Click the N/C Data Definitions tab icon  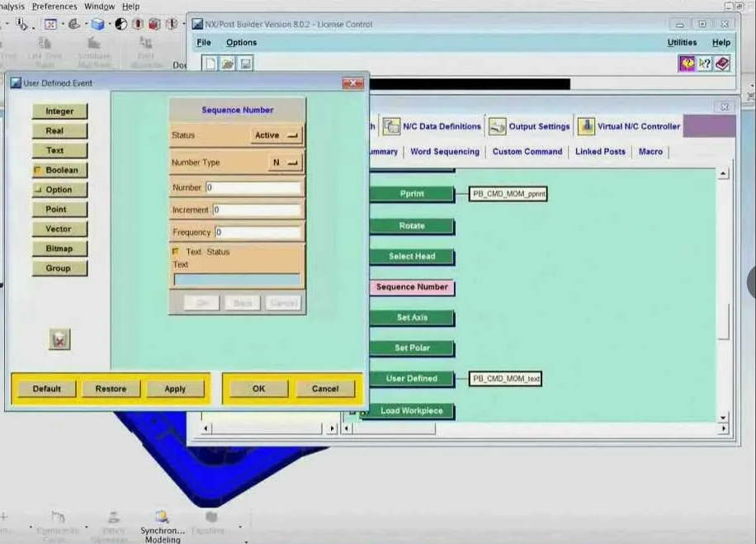pyautogui.click(x=391, y=126)
